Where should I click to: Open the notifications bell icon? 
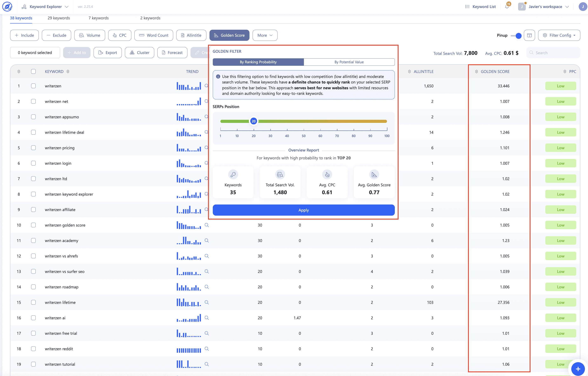(x=507, y=7)
